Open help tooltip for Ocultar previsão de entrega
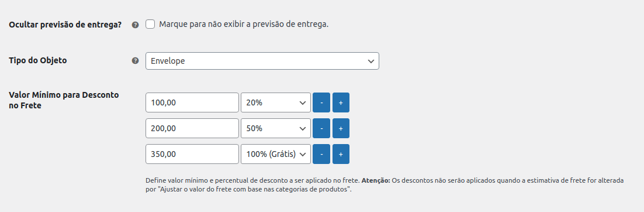The width and height of the screenshot is (644, 212). pos(135,25)
